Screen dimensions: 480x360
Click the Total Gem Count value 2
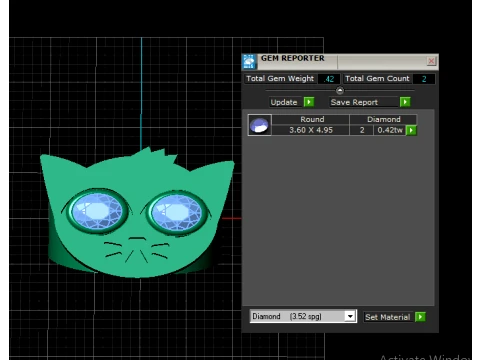[x=424, y=79]
